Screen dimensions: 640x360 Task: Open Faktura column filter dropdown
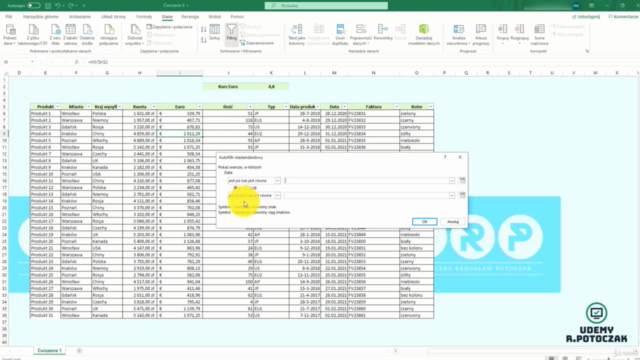tap(396, 107)
